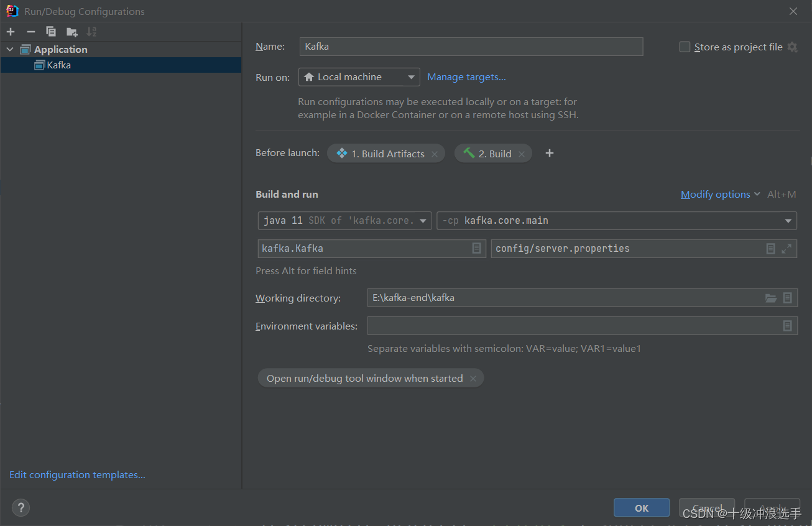Create new folder in configurations list
This screenshot has width=812, height=526.
(72, 32)
